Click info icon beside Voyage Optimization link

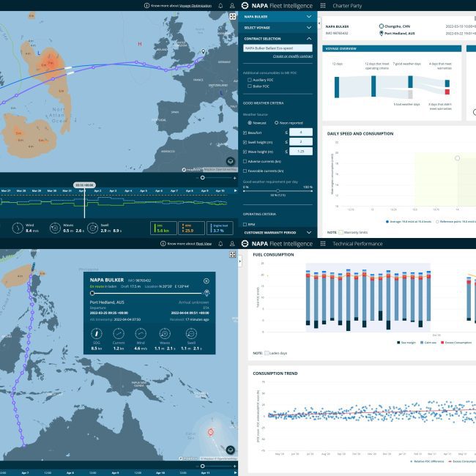[x=146, y=5]
